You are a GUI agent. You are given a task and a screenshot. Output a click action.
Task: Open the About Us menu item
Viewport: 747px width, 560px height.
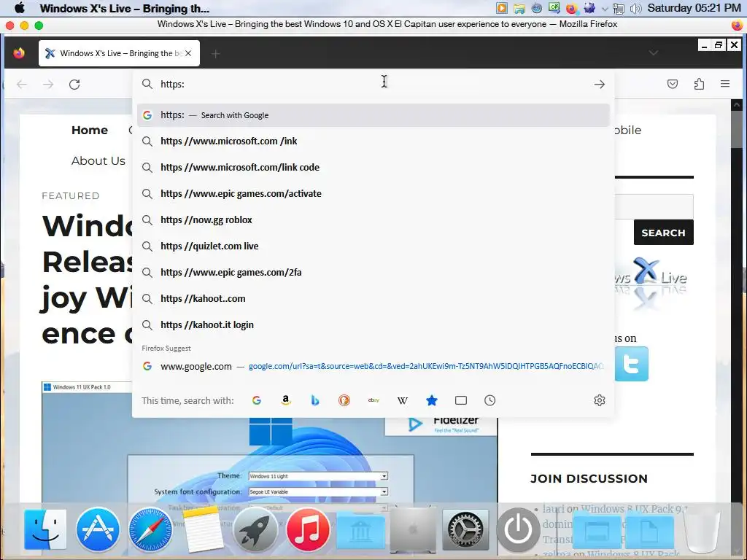98,161
